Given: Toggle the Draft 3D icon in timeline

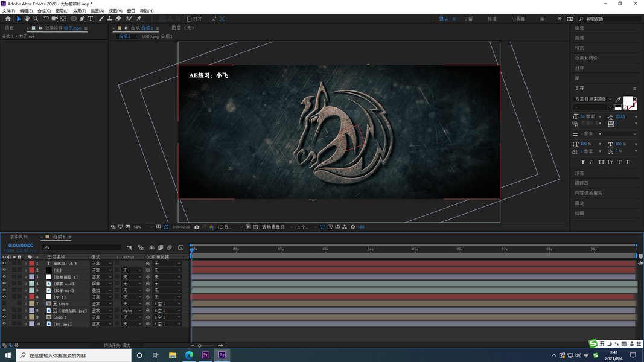Looking at the screenshot, I should [x=141, y=247].
